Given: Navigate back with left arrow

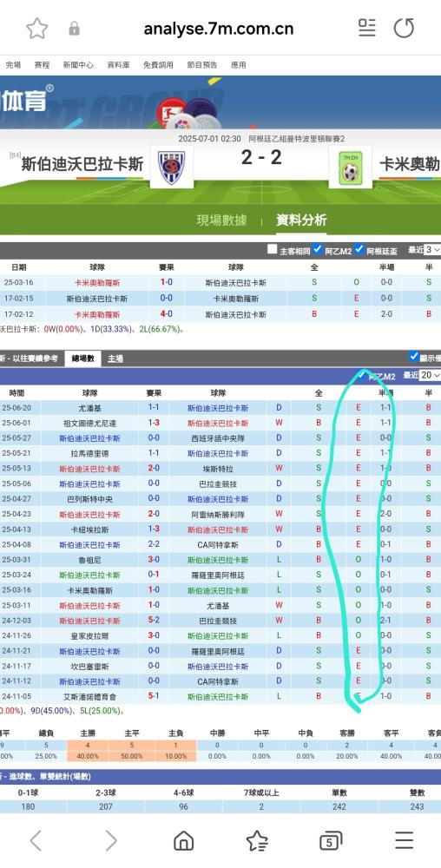Looking at the screenshot, I should click(x=36, y=840).
